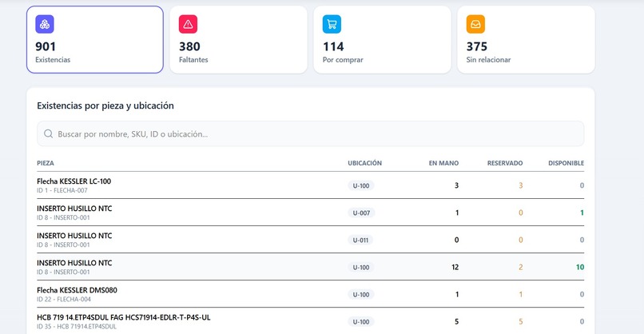The image size is (644, 334).
Task: Click the magnifier icon in search box
Action: tap(49, 134)
